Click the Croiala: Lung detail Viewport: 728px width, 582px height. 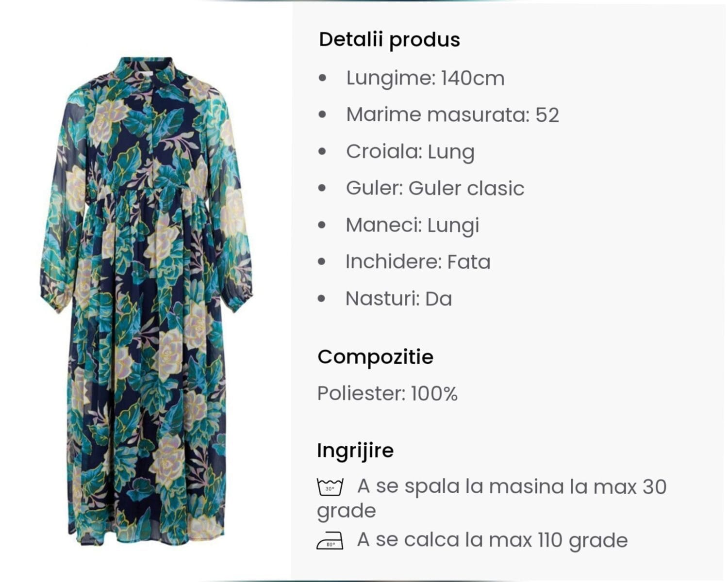(x=410, y=151)
